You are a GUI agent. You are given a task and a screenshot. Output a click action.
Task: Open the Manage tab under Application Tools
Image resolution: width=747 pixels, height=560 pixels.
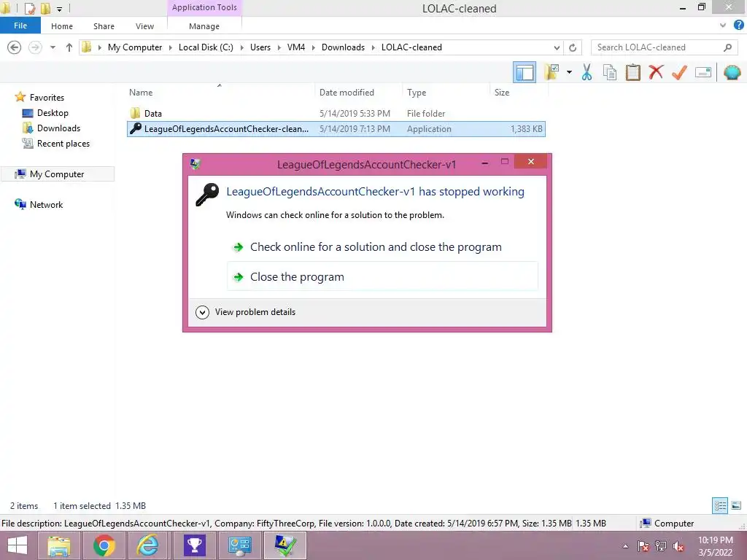[204, 26]
